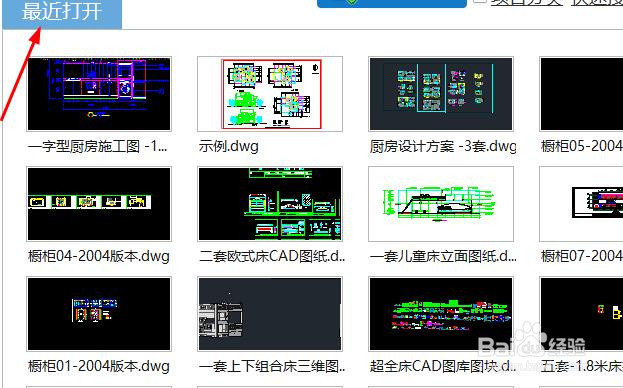Select file name 橱柜07-2004
Image resolution: width=623 pixels, height=388 pixels.
click(582, 256)
